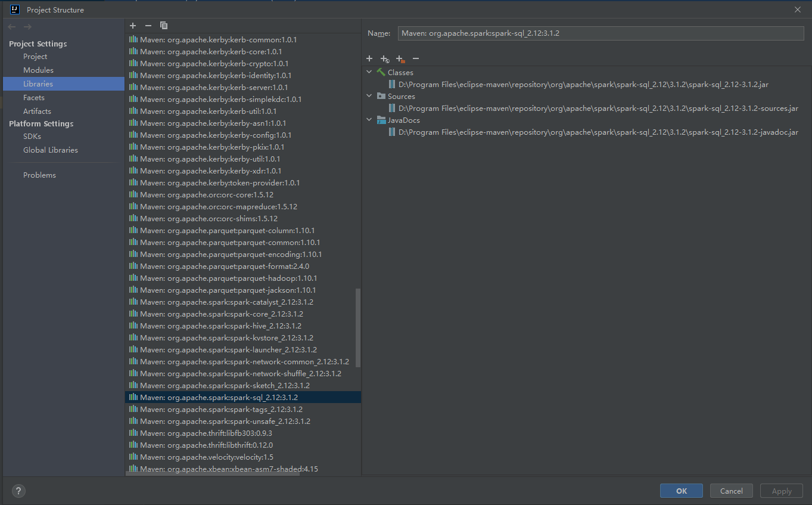
Task: Click the Specify Documentation URL icon
Action: (x=385, y=58)
